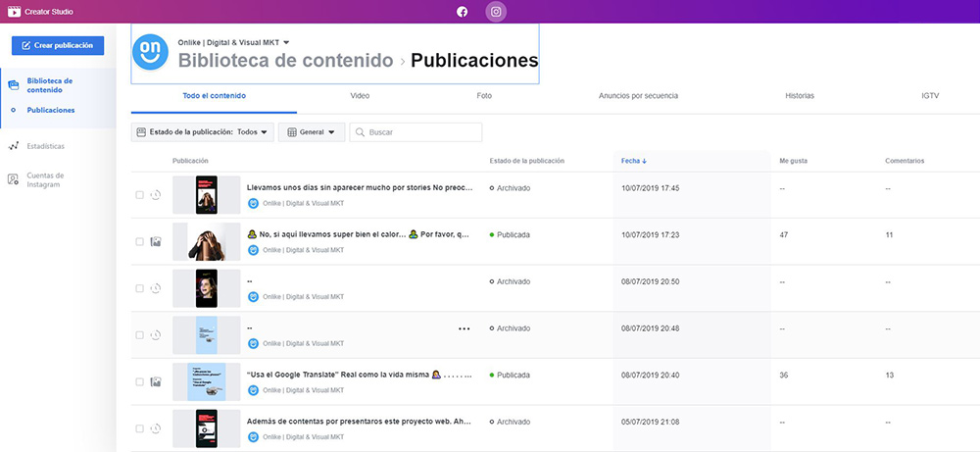Select checkbox for 'No, si aquí llevamos' post

139,241
